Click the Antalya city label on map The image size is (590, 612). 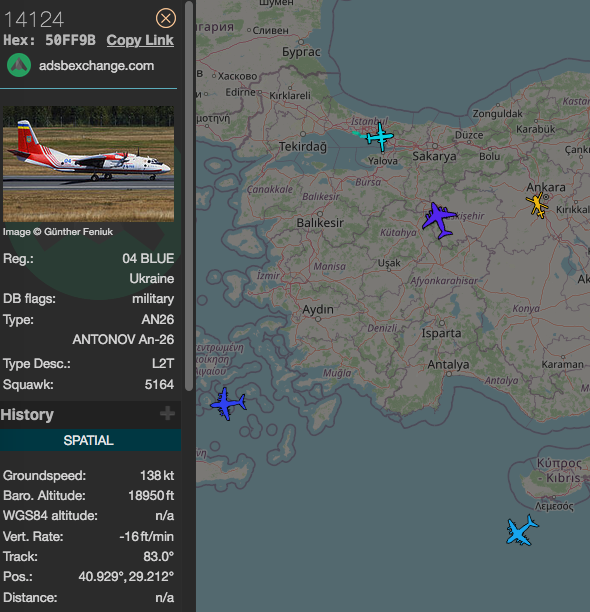[x=448, y=365]
